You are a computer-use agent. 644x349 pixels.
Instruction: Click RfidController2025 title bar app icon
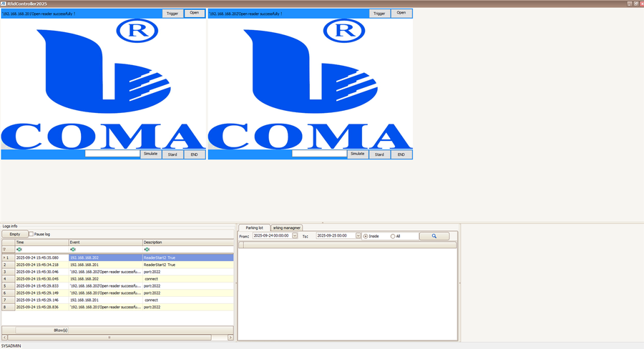[x=4, y=4]
